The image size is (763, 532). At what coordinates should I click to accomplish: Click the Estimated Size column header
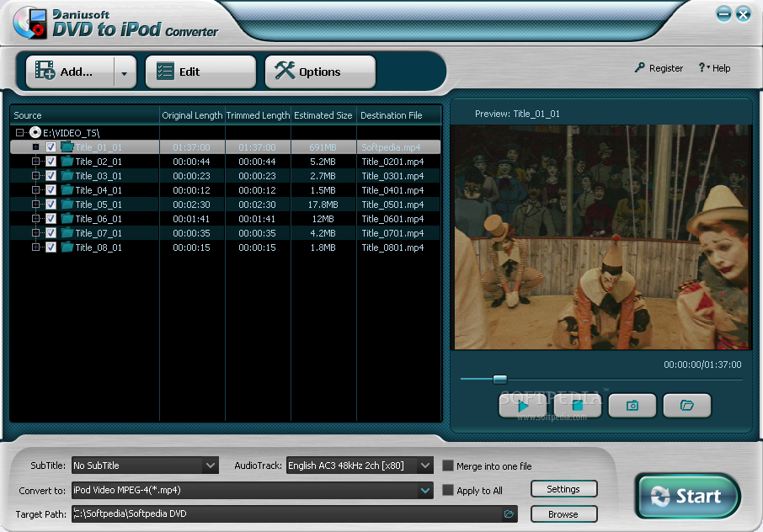click(x=323, y=115)
